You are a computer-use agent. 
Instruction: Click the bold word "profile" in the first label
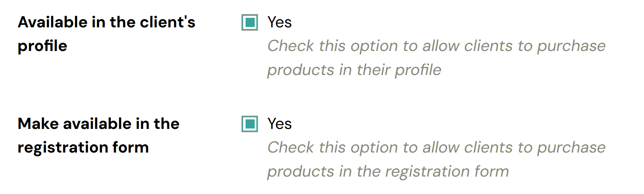pos(42,46)
